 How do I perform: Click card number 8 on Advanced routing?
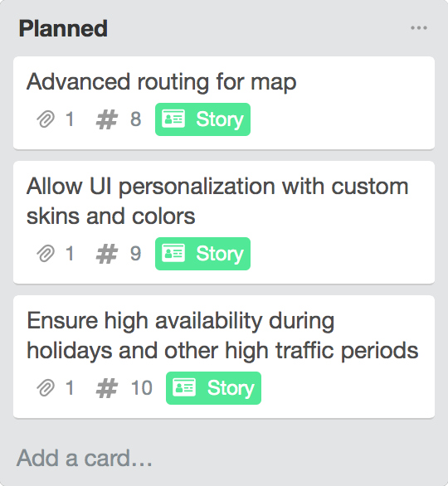coord(135,119)
